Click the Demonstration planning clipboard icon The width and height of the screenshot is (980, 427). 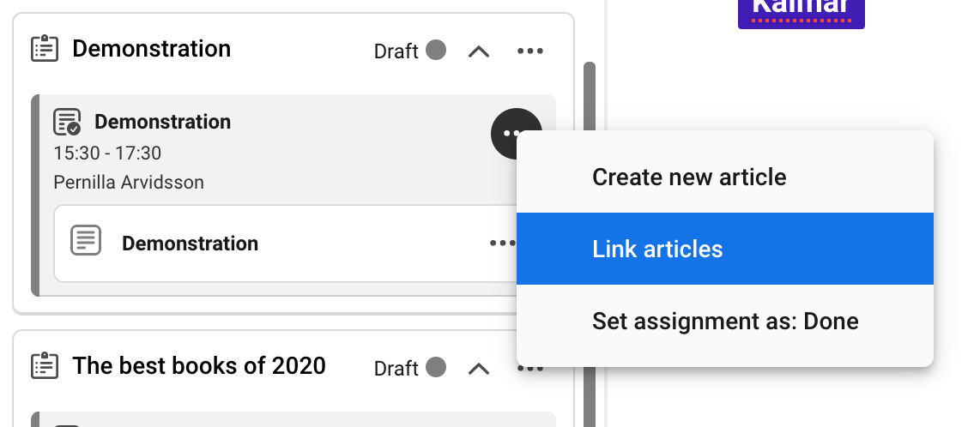pos(45,49)
